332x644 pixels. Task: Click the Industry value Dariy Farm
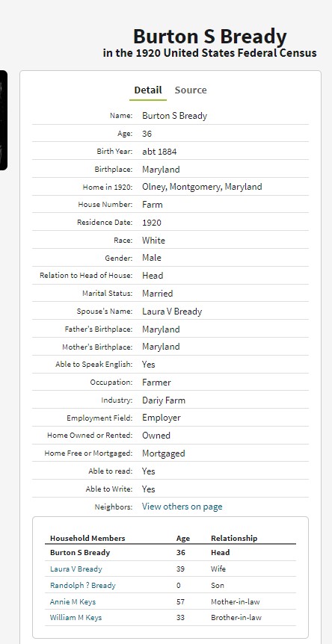tap(164, 400)
